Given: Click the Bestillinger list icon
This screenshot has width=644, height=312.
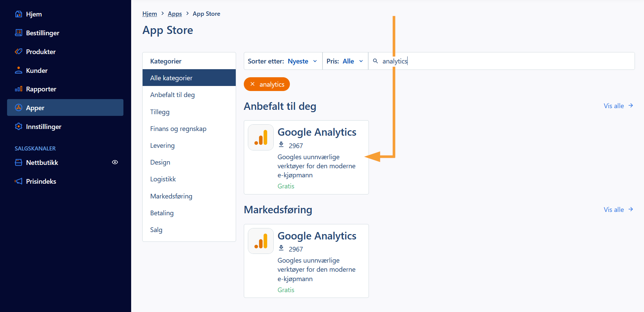Looking at the screenshot, I should click(19, 33).
